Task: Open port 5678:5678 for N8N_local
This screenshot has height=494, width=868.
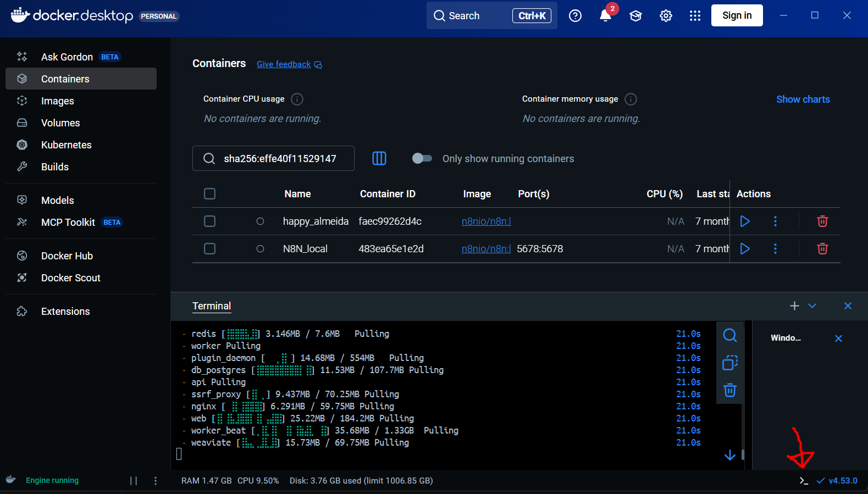Action: pyautogui.click(x=540, y=248)
